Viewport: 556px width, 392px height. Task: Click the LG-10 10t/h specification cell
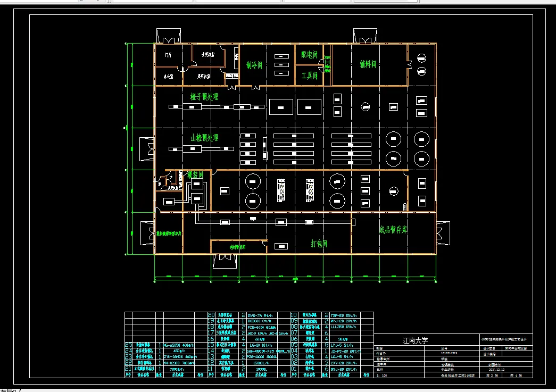tap(261, 345)
